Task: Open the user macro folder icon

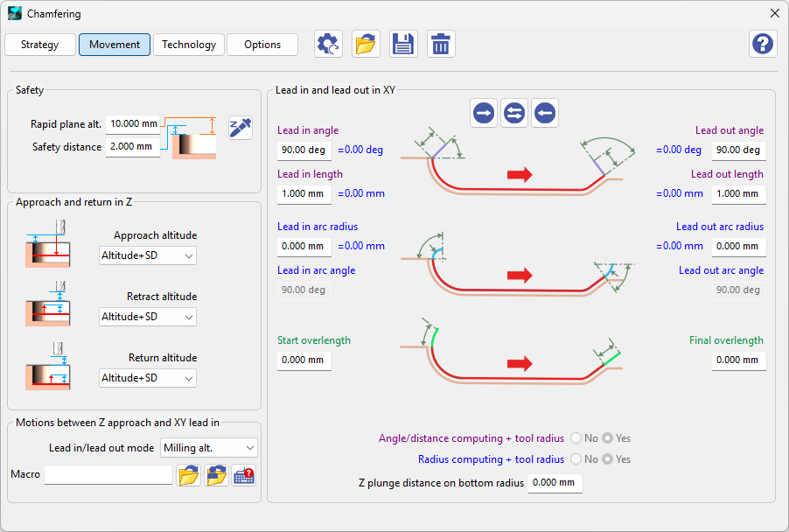Action: pyautogui.click(x=216, y=474)
